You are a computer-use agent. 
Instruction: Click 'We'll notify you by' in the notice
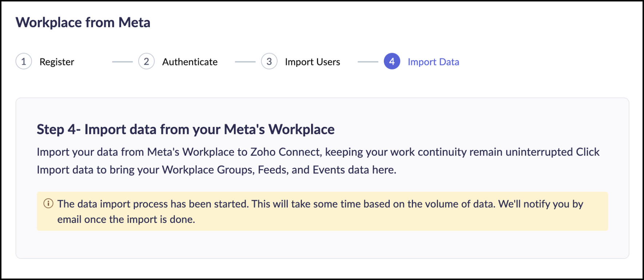pos(541,204)
